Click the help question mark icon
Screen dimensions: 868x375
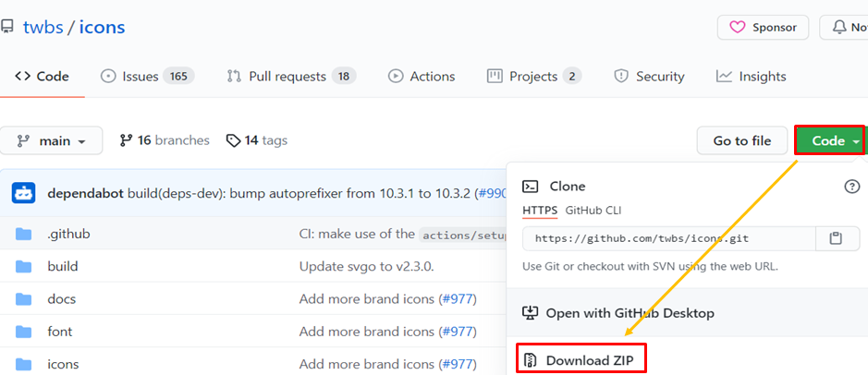point(852,187)
